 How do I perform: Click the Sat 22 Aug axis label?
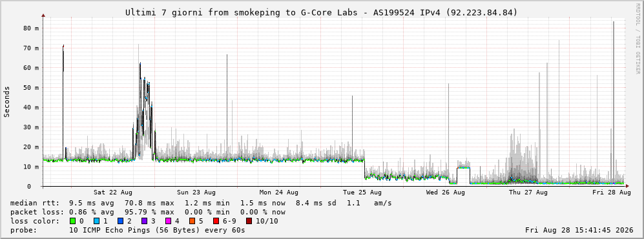click(112, 192)
